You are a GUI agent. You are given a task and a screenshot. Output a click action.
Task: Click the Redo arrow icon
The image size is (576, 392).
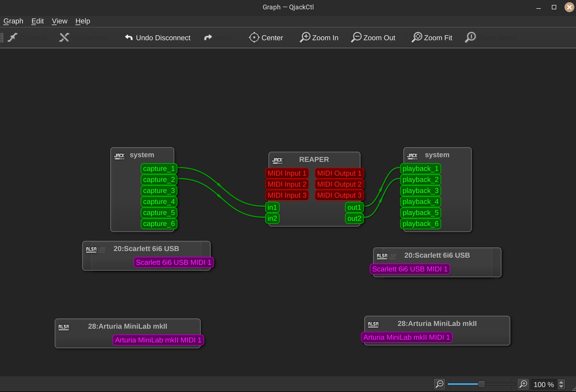pyautogui.click(x=208, y=37)
